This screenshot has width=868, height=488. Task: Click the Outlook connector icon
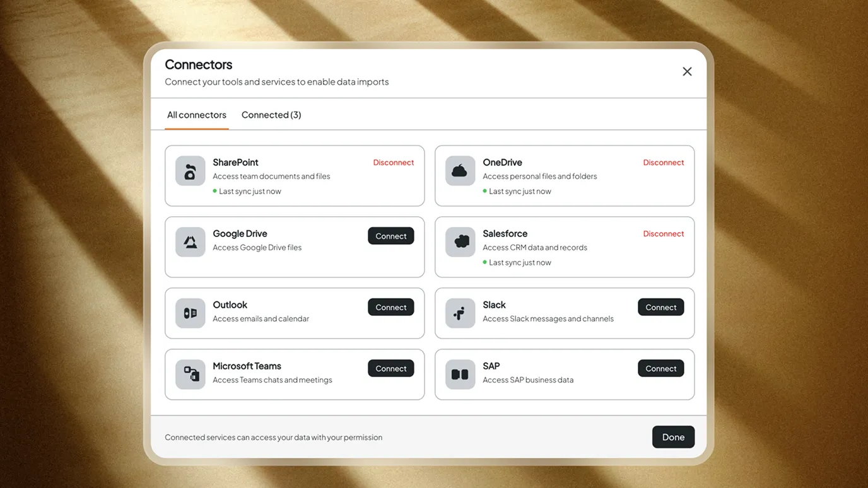click(190, 313)
